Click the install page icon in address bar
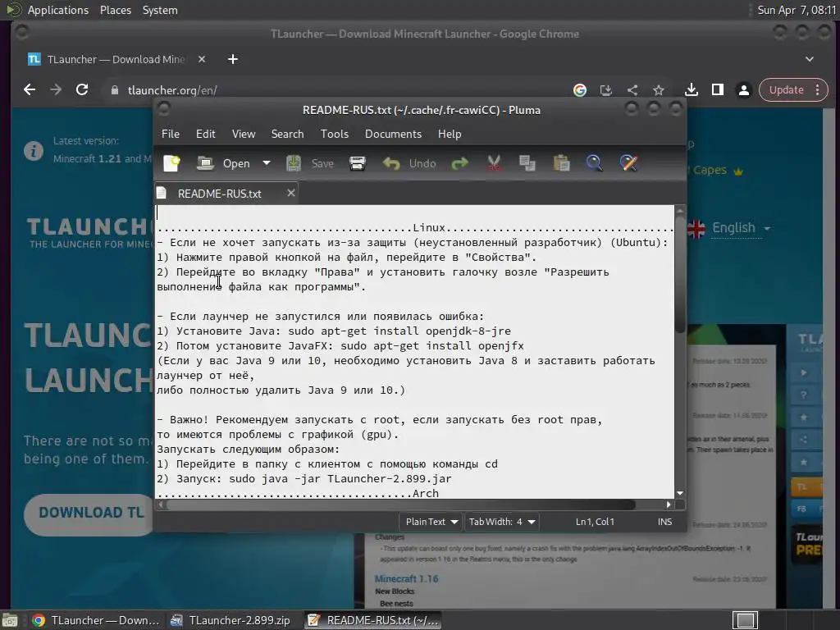The width and height of the screenshot is (840, 630). pos(606,90)
